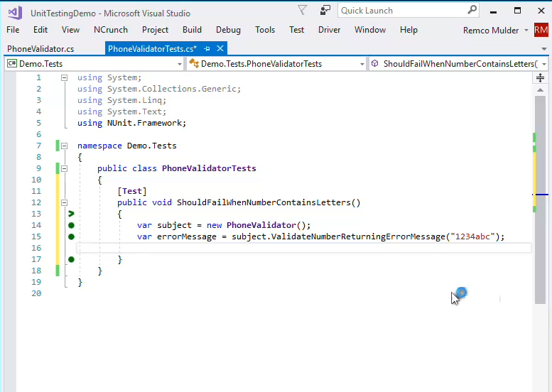Open the Help menu
The image size is (552, 392).
point(408,30)
